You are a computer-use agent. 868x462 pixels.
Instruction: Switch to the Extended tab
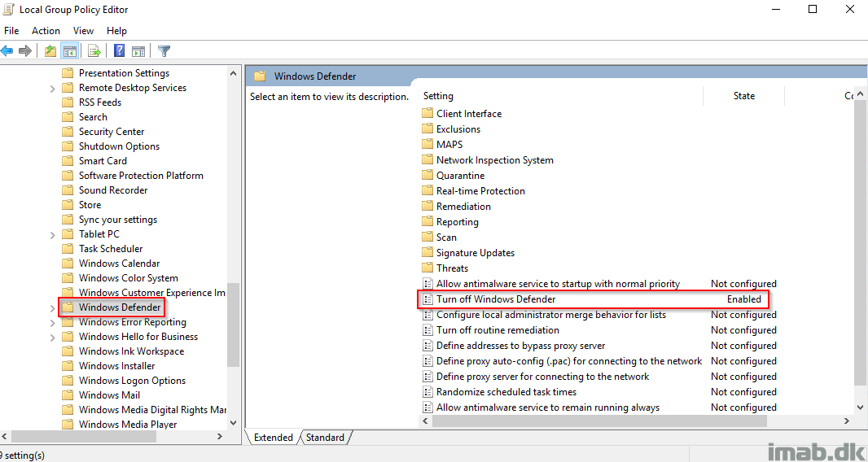273,438
